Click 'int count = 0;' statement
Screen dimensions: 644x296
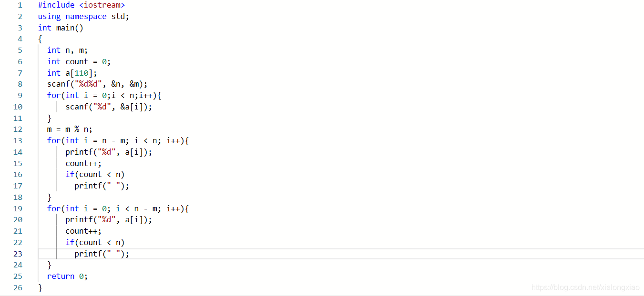[79, 61]
